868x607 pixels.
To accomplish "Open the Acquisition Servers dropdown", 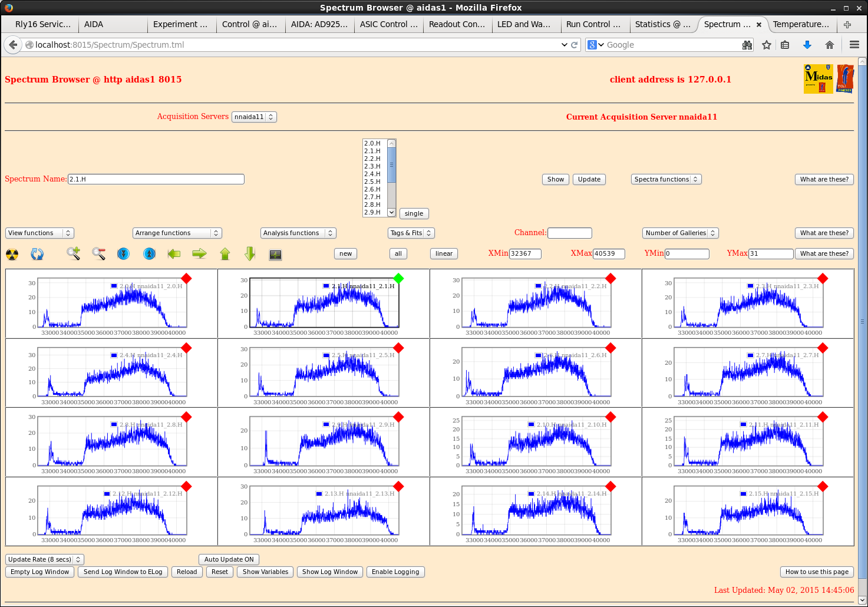I will tap(254, 117).
